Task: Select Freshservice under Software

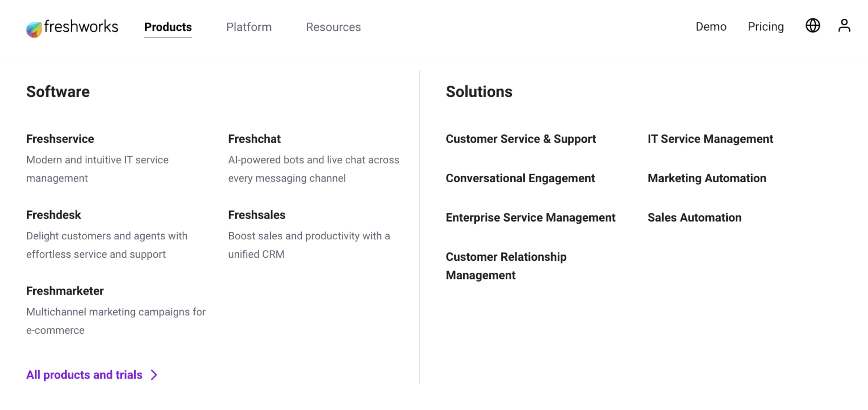Action: [60, 138]
